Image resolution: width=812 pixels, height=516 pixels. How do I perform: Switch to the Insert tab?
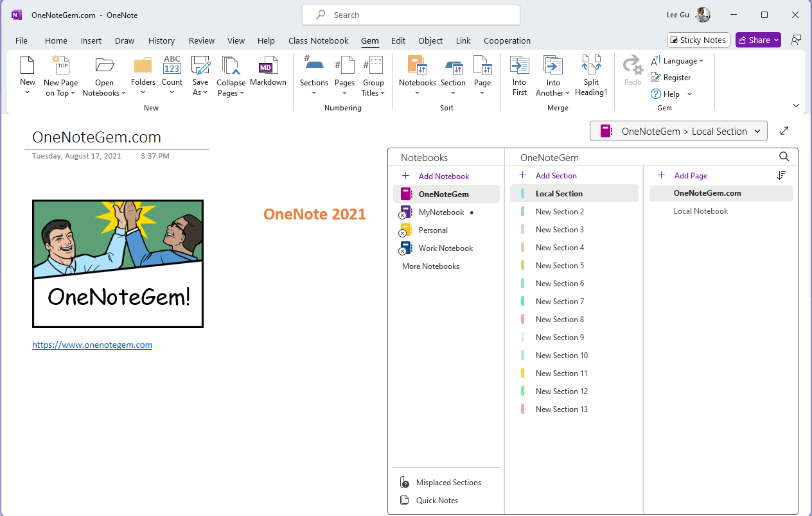[91, 40]
